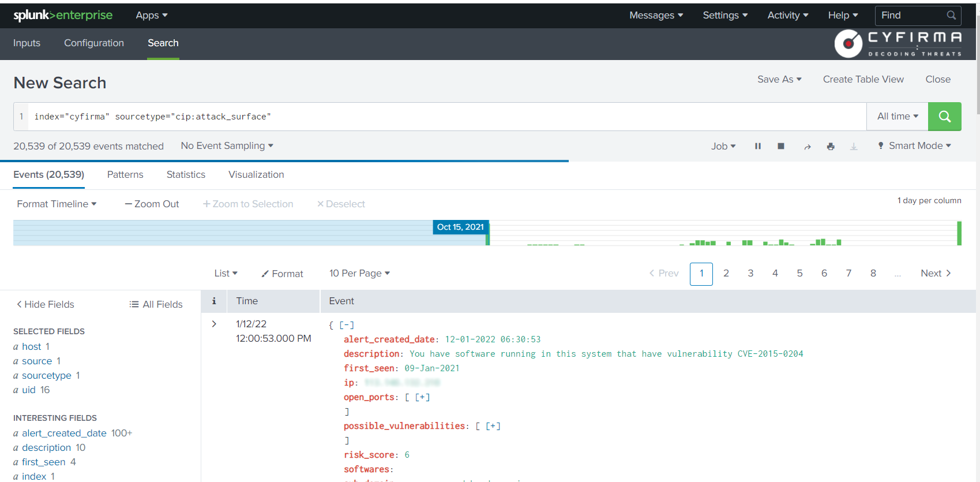Click the uid selected field

[x=29, y=390]
